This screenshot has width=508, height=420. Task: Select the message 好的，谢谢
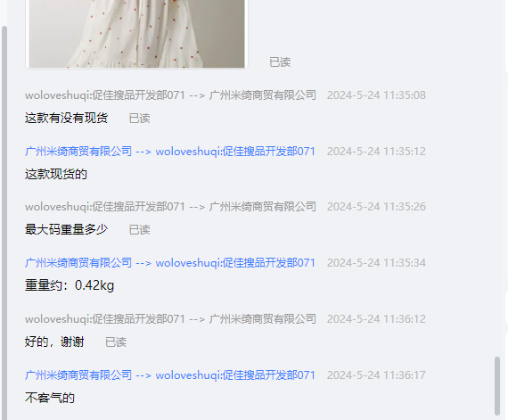[54, 342]
